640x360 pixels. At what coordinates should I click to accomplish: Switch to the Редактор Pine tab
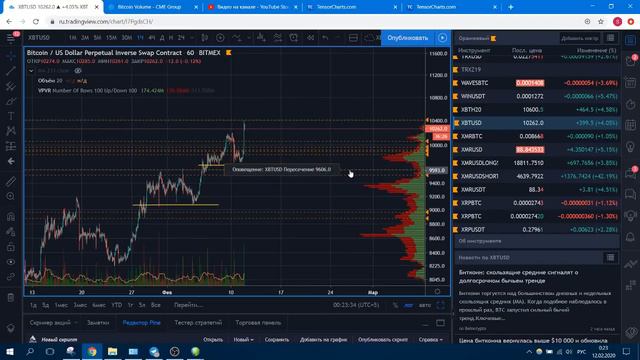pyautogui.click(x=142, y=323)
